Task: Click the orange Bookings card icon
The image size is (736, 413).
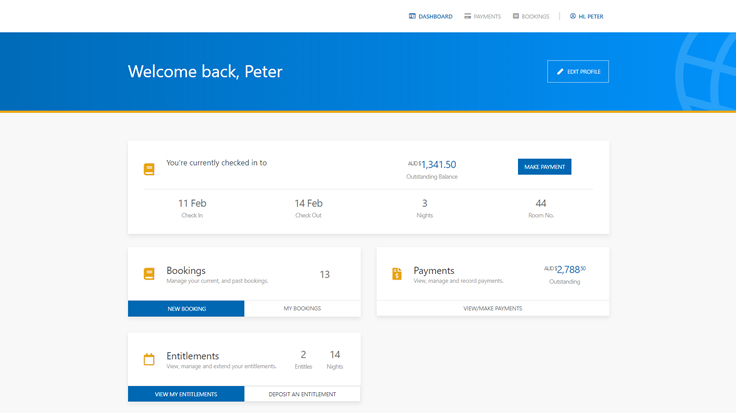Action: [x=149, y=274]
